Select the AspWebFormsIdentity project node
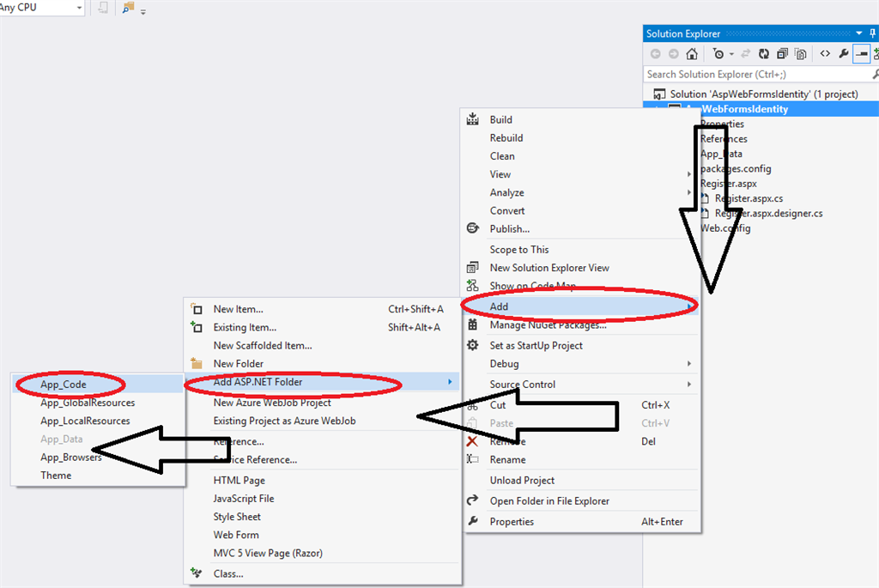The width and height of the screenshot is (879, 588). [x=745, y=109]
